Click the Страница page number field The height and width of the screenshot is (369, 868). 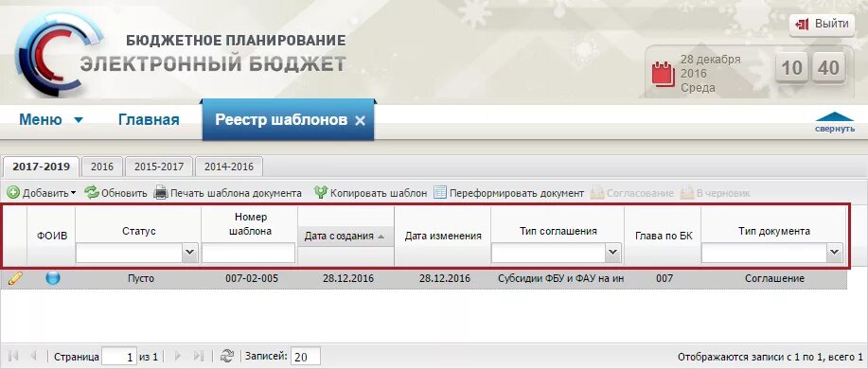(x=119, y=358)
